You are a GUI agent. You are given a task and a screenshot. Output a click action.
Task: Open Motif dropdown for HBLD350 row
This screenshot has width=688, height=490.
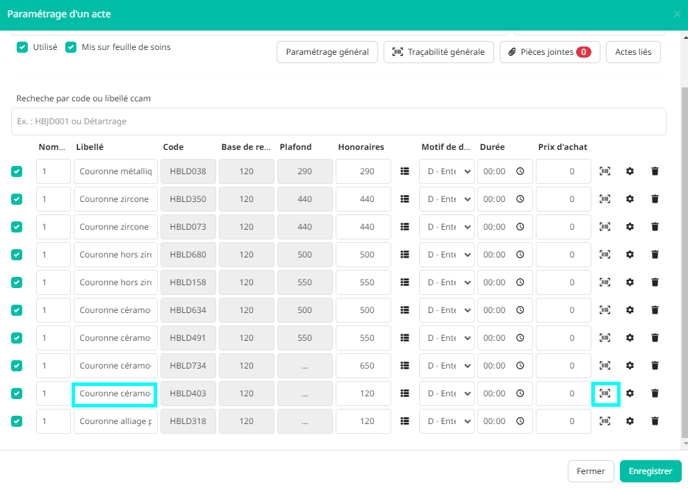click(x=447, y=199)
